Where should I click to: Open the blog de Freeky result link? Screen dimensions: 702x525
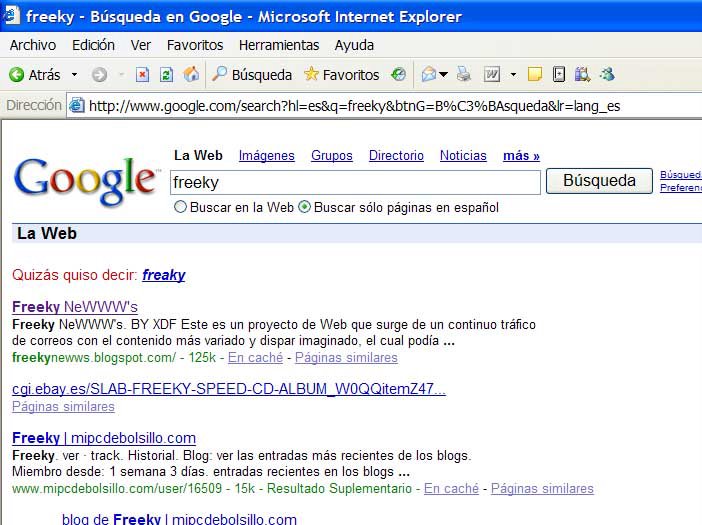pyautogui.click(x=179, y=519)
